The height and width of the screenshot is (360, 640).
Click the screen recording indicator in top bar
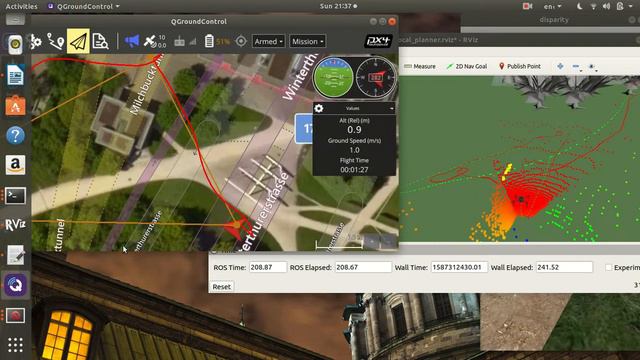pyautogui.click(x=527, y=6)
